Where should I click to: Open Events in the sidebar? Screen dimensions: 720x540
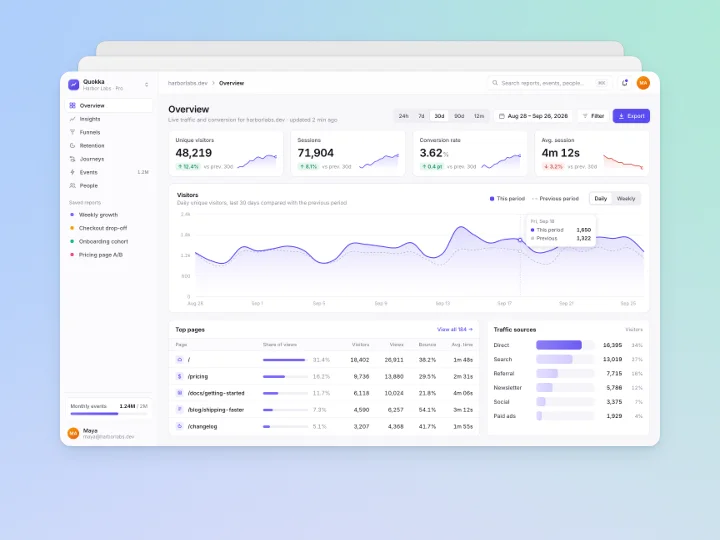109,172
